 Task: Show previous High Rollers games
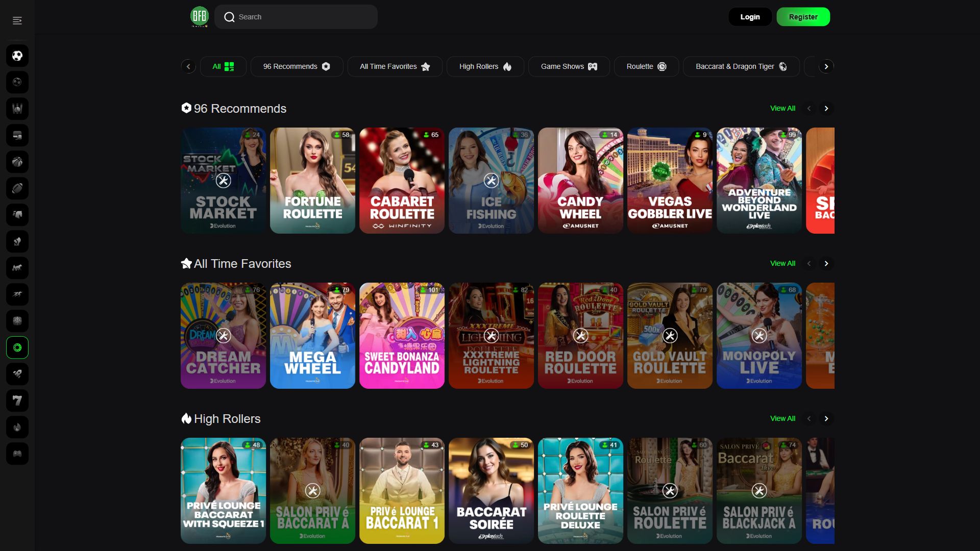pos(809,418)
